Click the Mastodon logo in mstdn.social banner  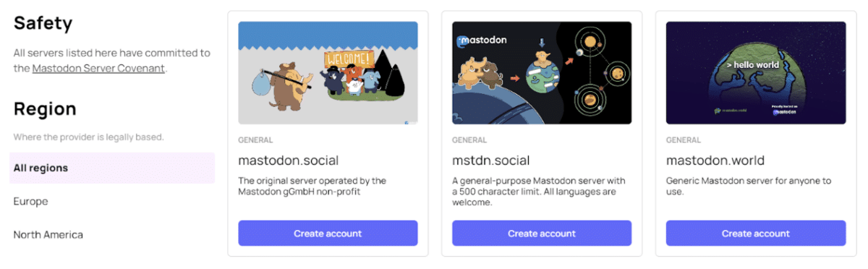click(x=482, y=40)
